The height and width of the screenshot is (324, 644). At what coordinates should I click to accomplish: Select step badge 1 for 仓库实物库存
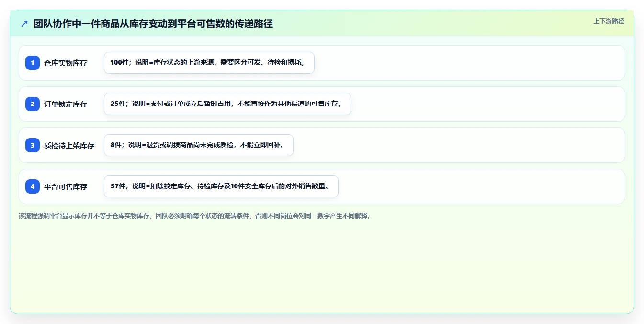click(33, 63)
